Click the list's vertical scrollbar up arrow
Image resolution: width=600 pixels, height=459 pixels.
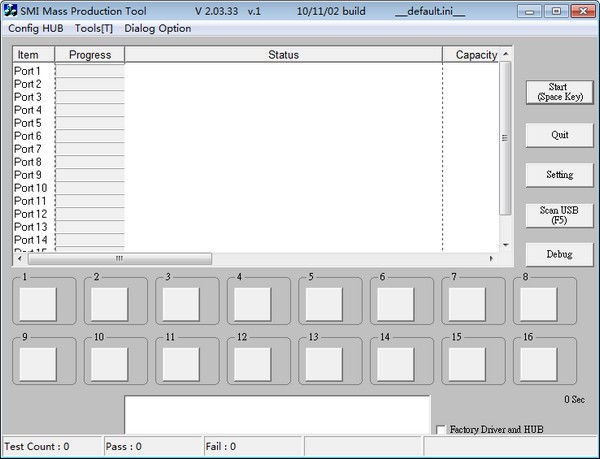(x=506, y=54)
